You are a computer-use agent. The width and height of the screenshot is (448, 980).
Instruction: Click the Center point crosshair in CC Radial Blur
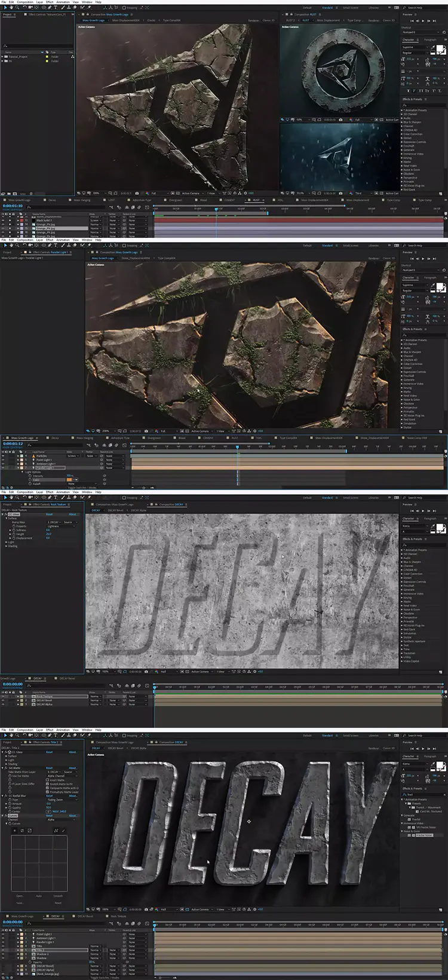(49, 811)
